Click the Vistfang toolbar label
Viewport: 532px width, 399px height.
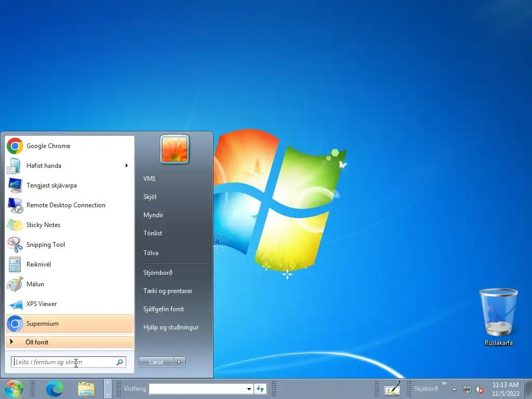tap(135, 389)
